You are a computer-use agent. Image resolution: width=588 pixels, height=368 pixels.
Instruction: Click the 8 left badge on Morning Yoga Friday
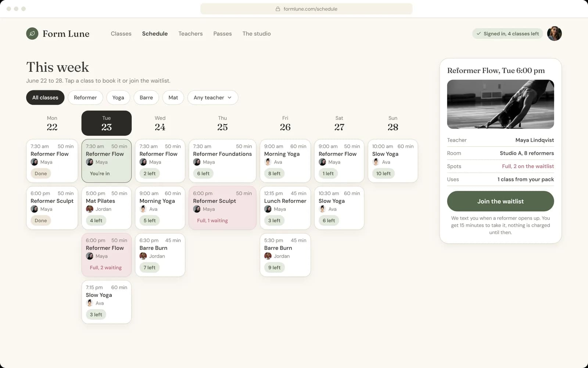pyautogui.click(x=274, y=173)
